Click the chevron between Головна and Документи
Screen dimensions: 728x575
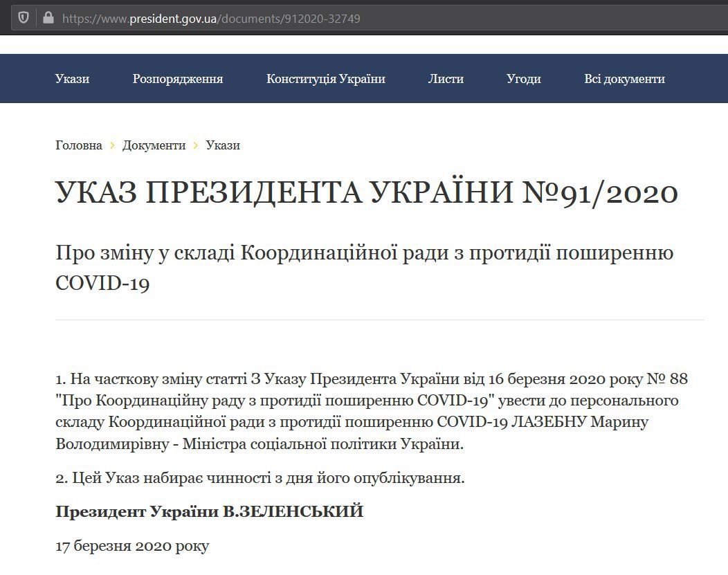click(112, 146)
